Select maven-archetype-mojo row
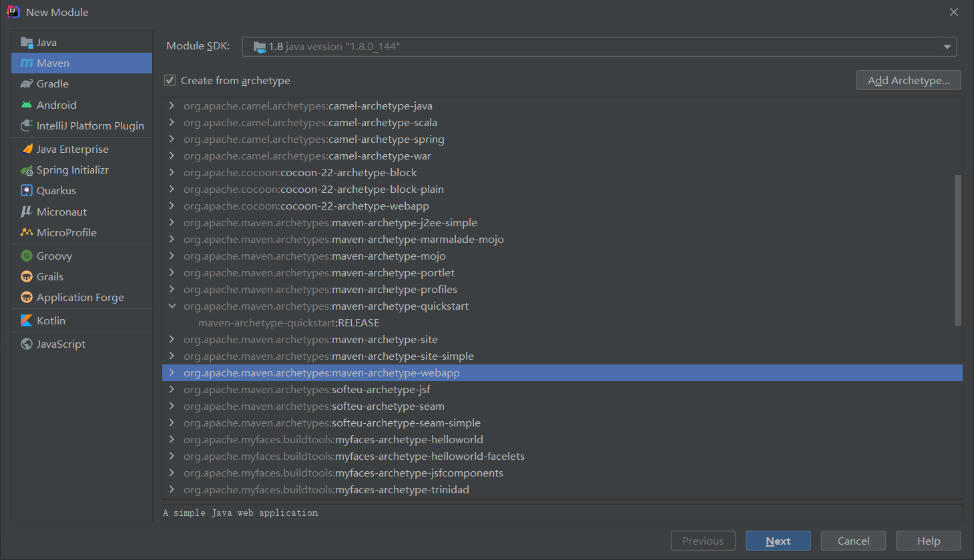Screen dimensions: 974x560 click(x=562, y=256)
